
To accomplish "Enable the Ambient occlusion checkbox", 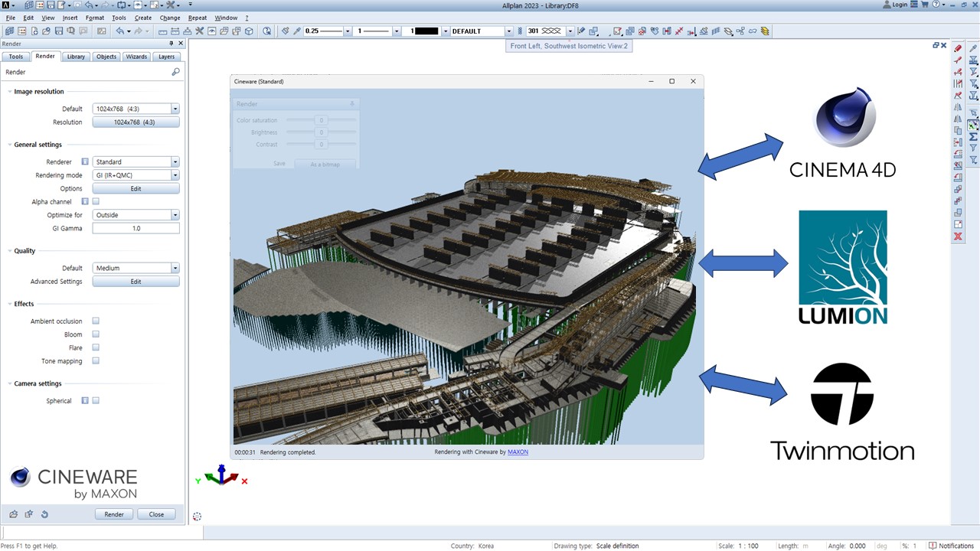I will pyautogui.click(x=96, y=321).
